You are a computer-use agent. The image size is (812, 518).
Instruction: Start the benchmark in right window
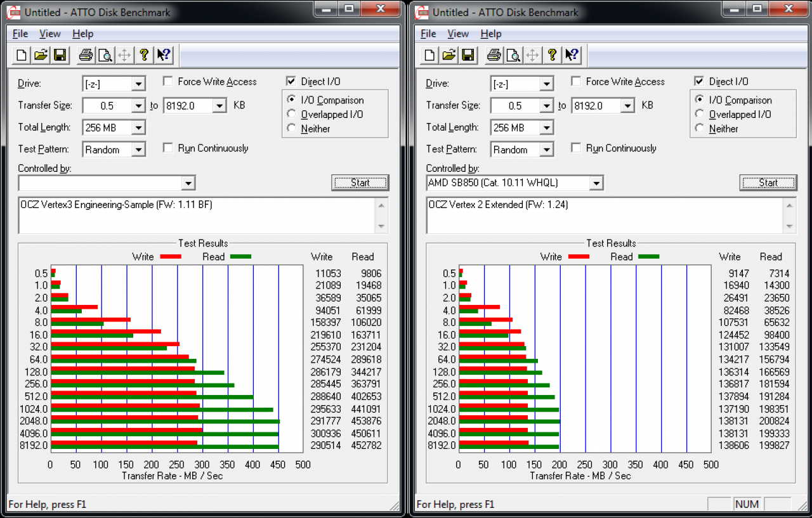point(768,183)
